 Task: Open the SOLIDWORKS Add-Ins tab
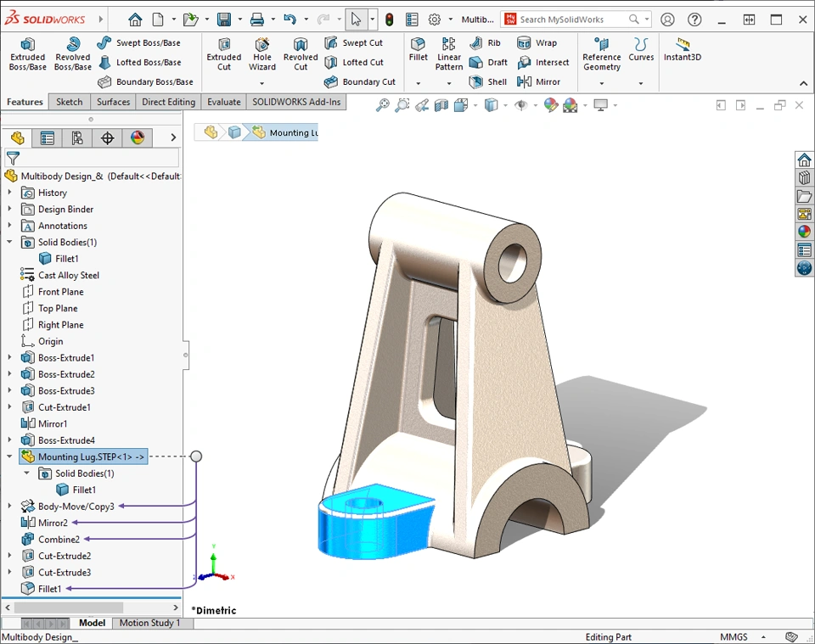click(x=296, y=102)
